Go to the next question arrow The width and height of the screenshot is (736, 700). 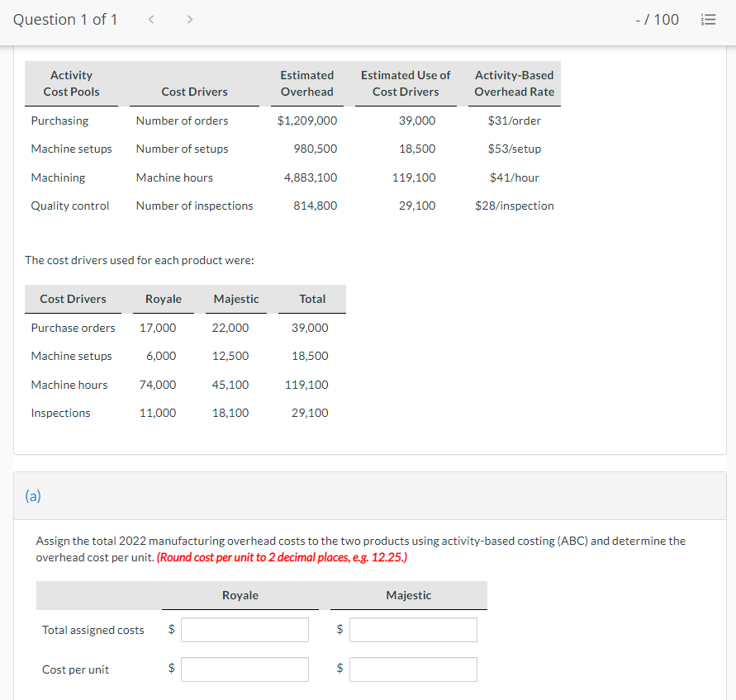tap(190, 19)
